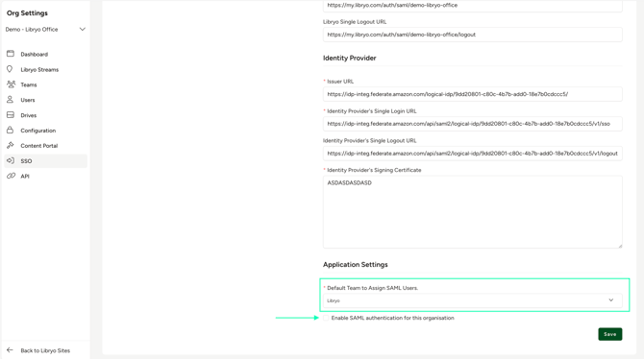Click the SSO sign-in icon
Image resolution: width=644 pixels, height=359 pixels.
pyautogui.click(x=11, y=160)
